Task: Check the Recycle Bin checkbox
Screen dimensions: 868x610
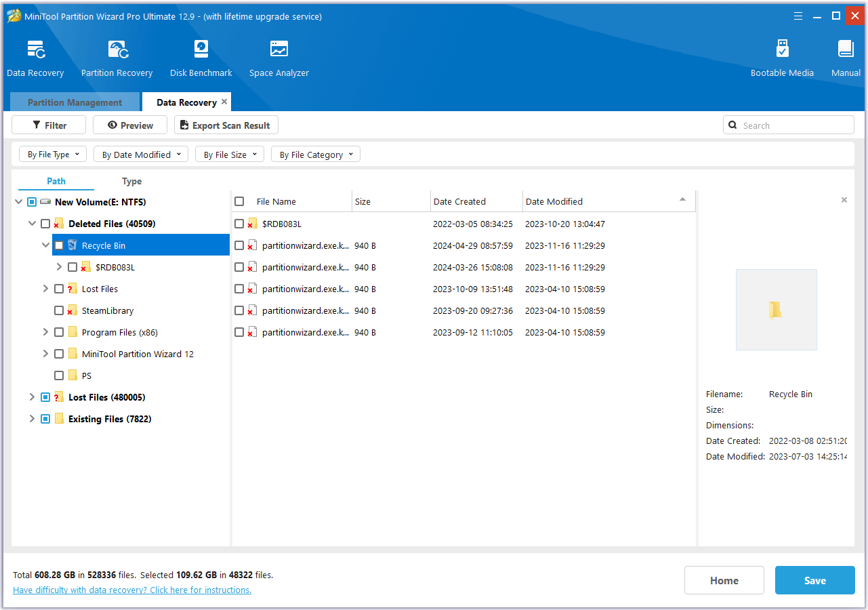Action: coord(59,245)
